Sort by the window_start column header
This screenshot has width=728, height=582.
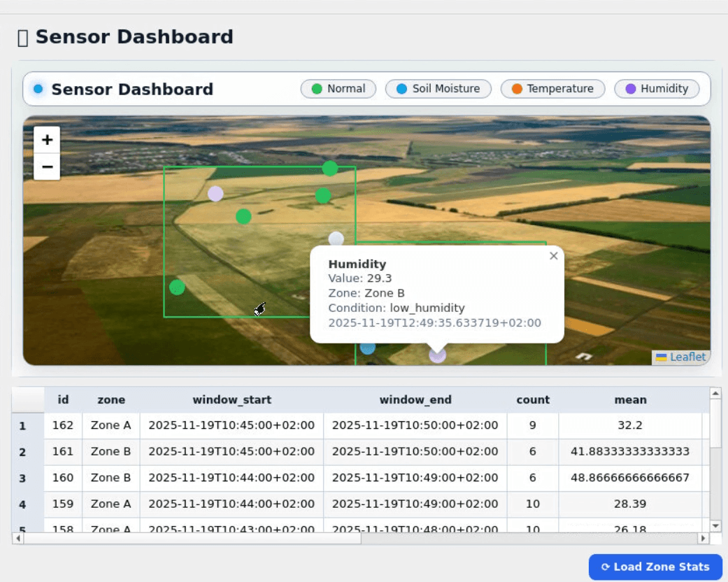click(231, 400)
